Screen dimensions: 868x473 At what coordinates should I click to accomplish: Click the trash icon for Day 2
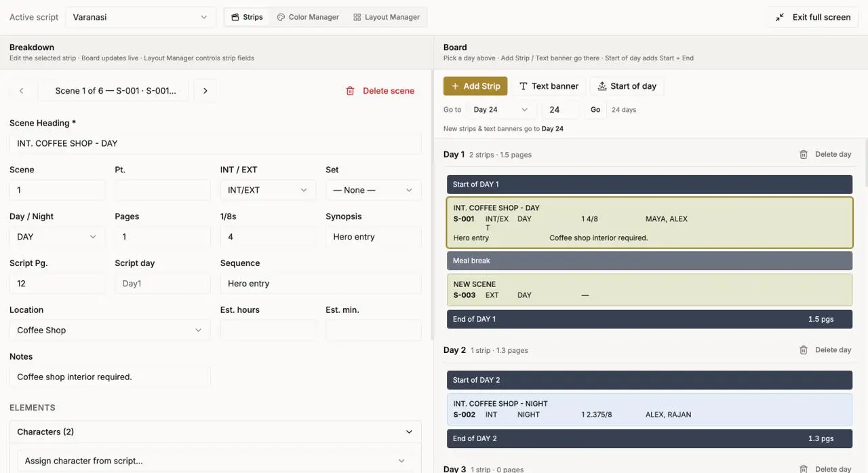pyautogui.click(x=804, y=350)
